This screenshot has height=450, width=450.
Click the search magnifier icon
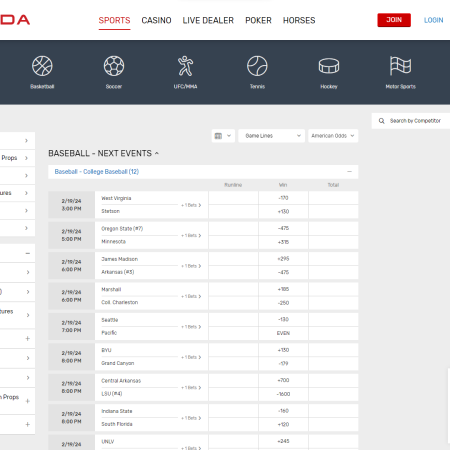(382, 121)
